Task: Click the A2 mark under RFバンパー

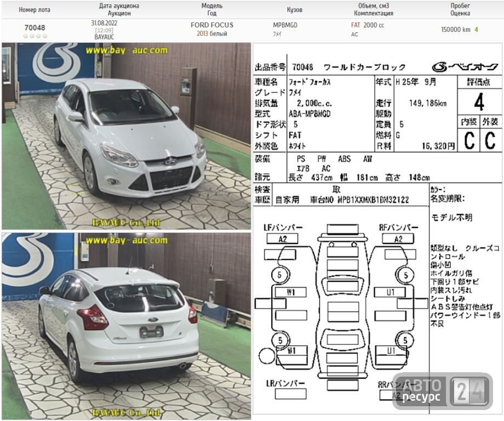Action: [398, 239]
